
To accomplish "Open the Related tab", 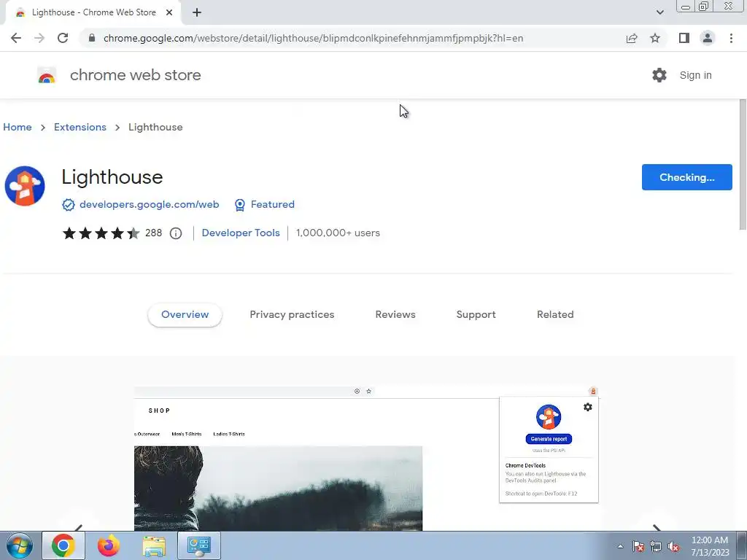I will pyautogui.click(x=555, y=315).
